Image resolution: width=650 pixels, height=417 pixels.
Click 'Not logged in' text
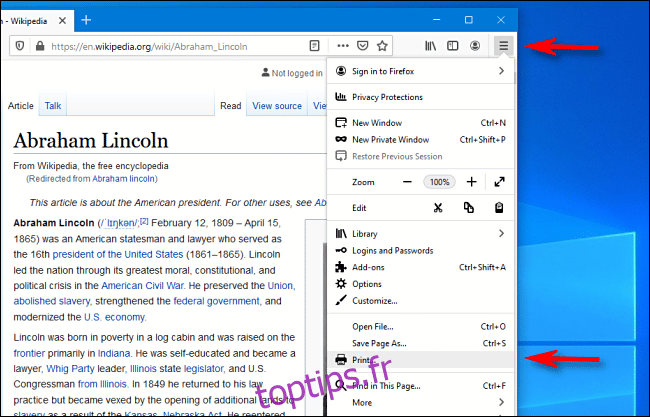297,73
